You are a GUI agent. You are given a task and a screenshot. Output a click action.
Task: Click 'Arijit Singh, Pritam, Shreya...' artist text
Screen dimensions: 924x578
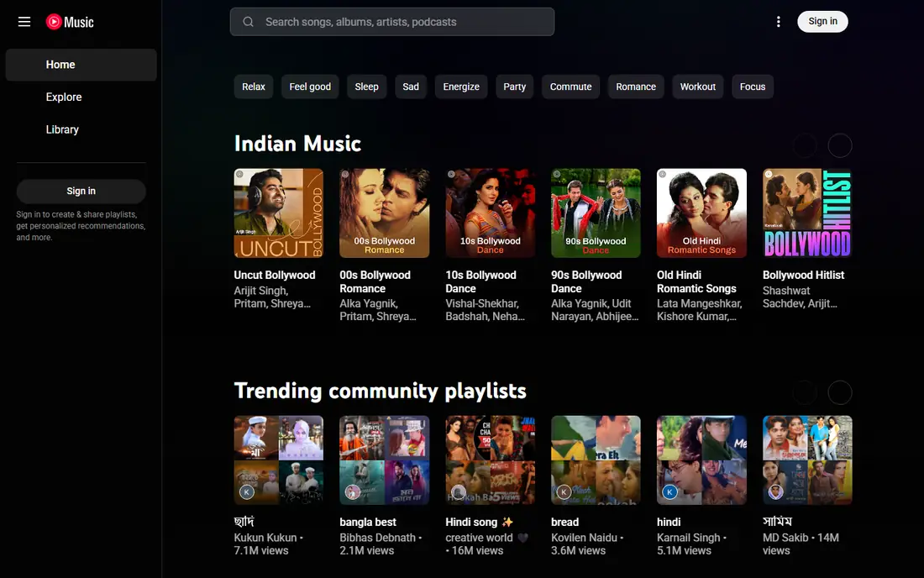(x=272, y=297)
